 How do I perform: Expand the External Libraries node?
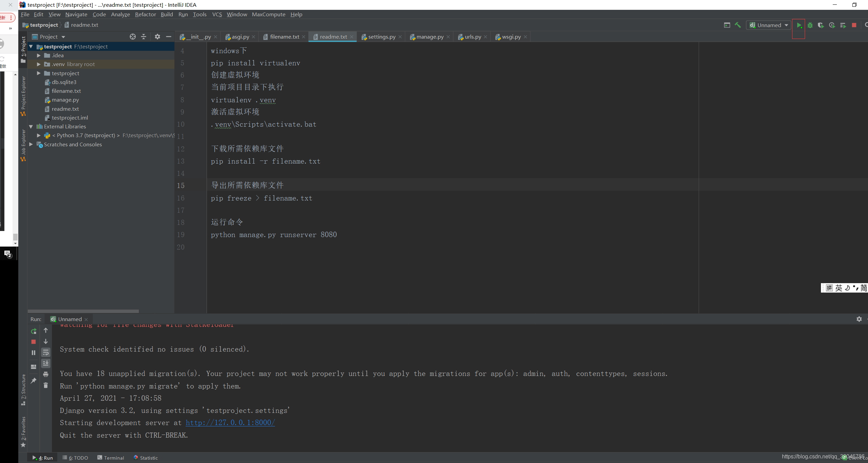pos(31,126)
